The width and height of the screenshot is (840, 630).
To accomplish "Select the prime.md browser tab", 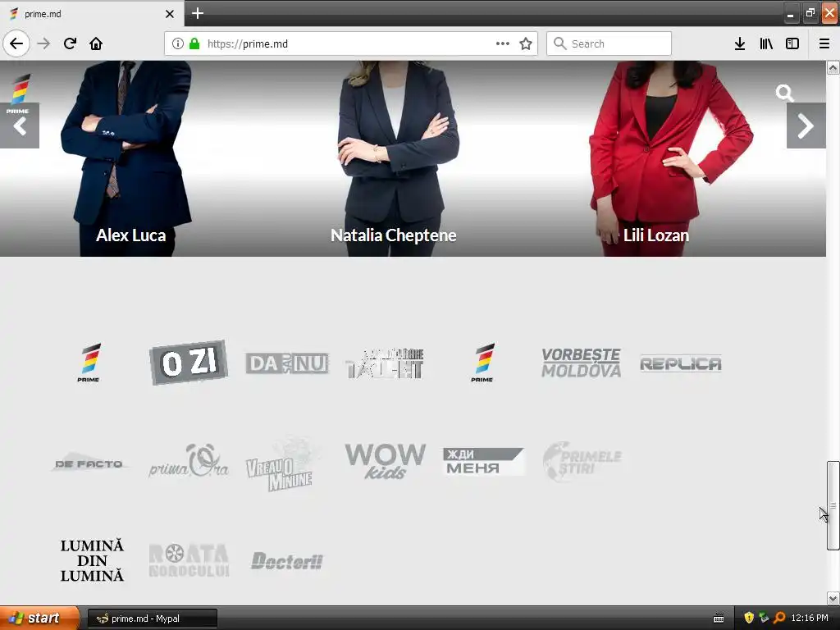I will [x=92, y=13].
